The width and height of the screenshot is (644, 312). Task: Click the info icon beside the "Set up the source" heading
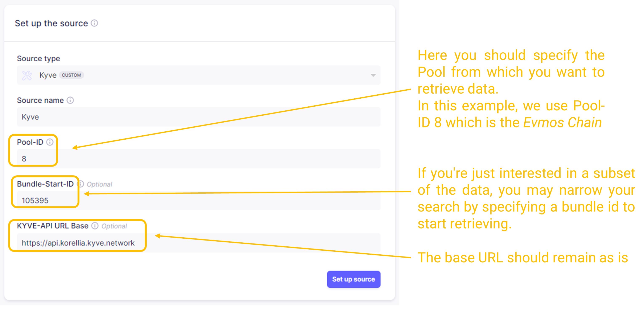[x=94, y=23]
